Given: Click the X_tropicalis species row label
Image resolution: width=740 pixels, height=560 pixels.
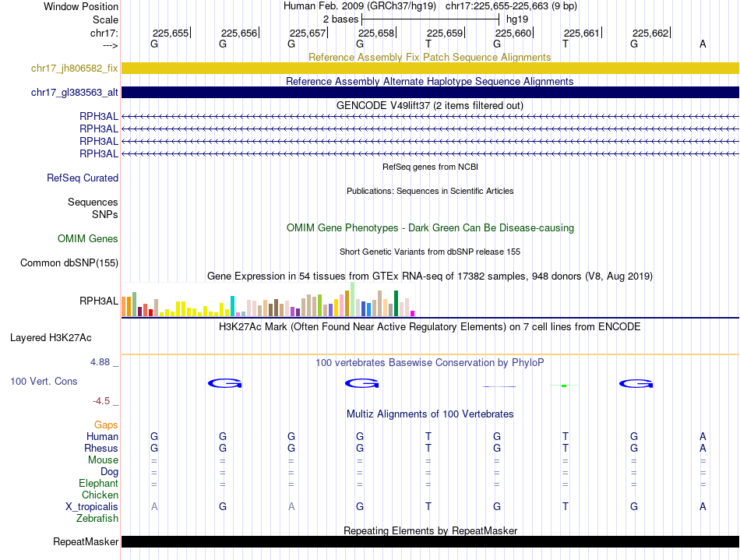Looking at the screenshot, I should coord(92,507).
